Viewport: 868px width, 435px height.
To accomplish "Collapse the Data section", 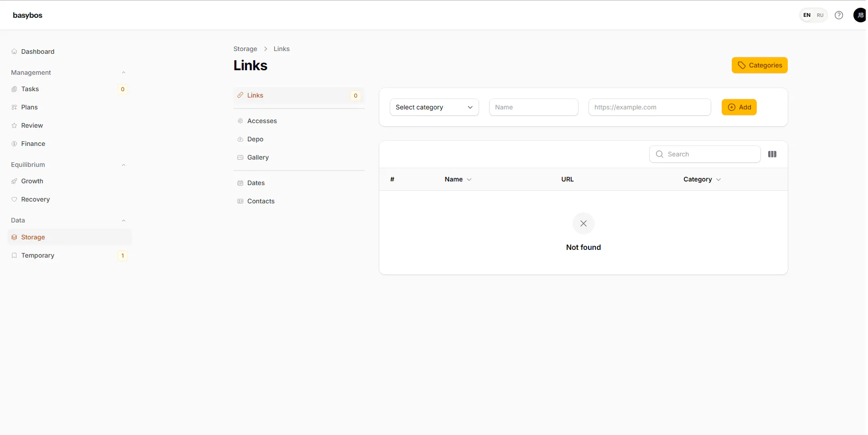I will (124, 220).
